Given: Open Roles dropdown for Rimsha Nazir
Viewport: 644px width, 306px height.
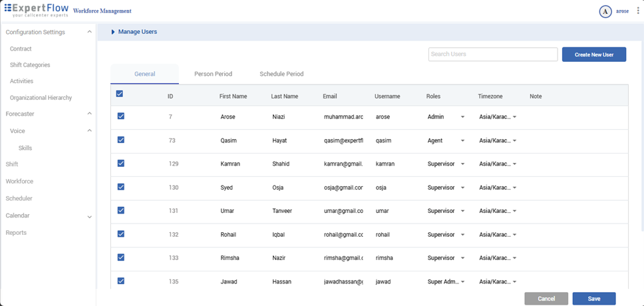Looking at the screenshot, I should tap(462, 258).
